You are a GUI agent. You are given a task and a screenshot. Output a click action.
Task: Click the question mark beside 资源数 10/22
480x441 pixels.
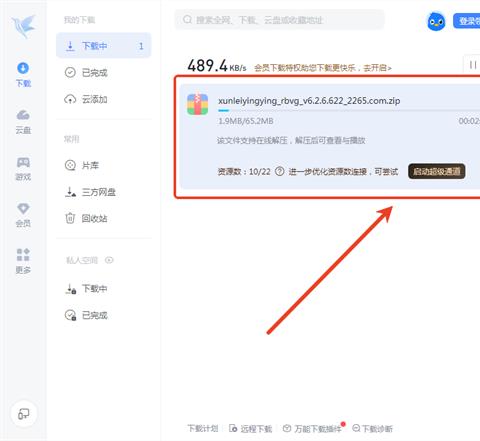click(x=279, y=171)
